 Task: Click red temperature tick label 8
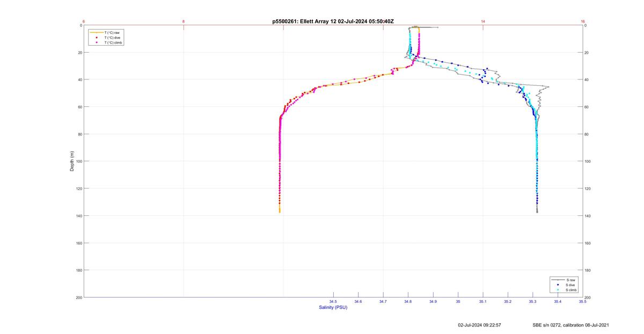[x=184, y=21]
